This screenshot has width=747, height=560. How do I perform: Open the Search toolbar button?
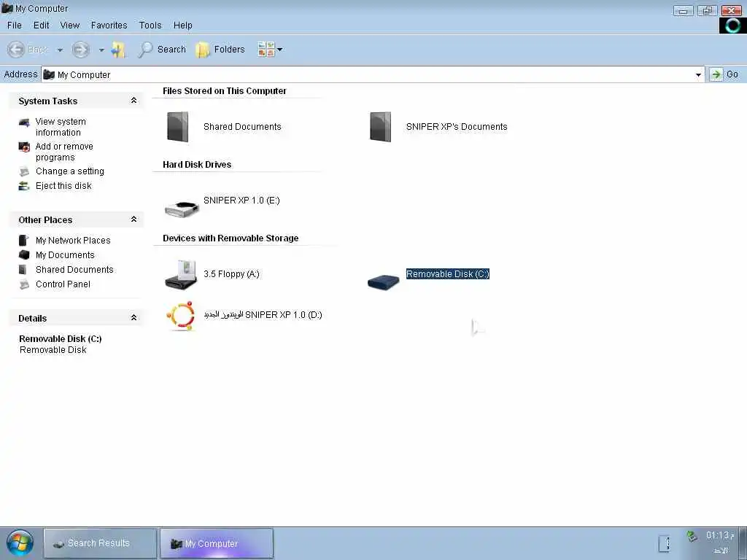162,49
